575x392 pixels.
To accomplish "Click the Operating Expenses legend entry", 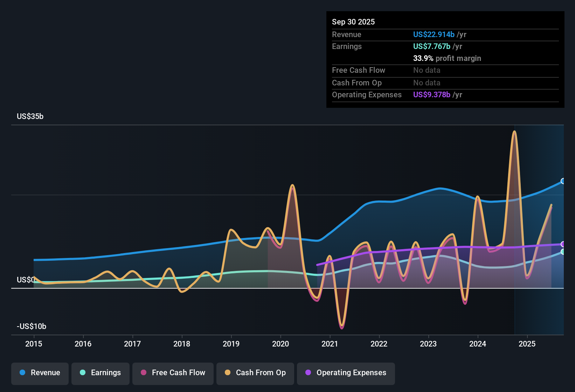I will tap(346, 373).
